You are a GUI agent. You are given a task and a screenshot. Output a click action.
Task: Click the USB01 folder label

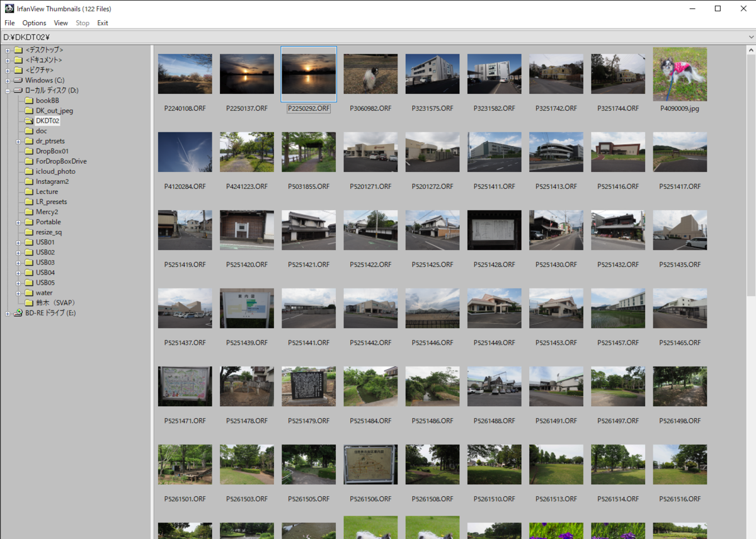(x=45, y=242)
